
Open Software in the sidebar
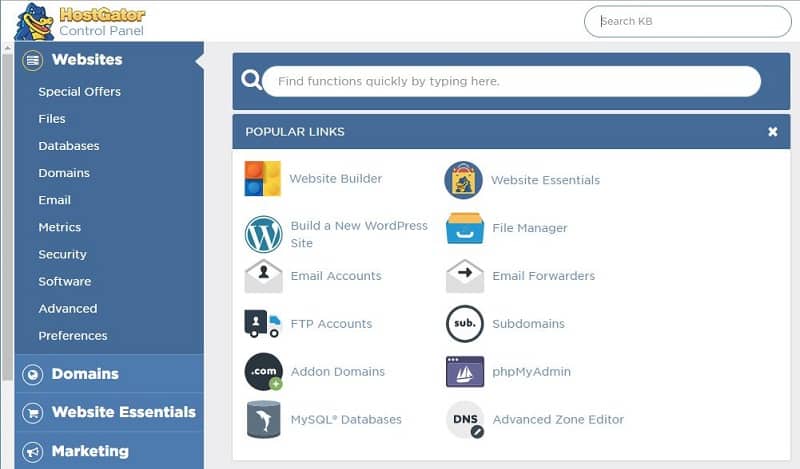click(x=65, y=281)
